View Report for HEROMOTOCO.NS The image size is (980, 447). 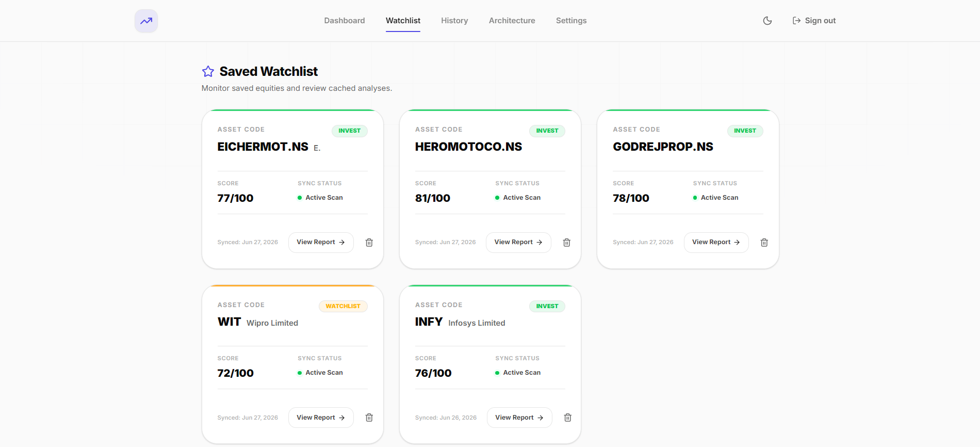click(x=518, y=242)
